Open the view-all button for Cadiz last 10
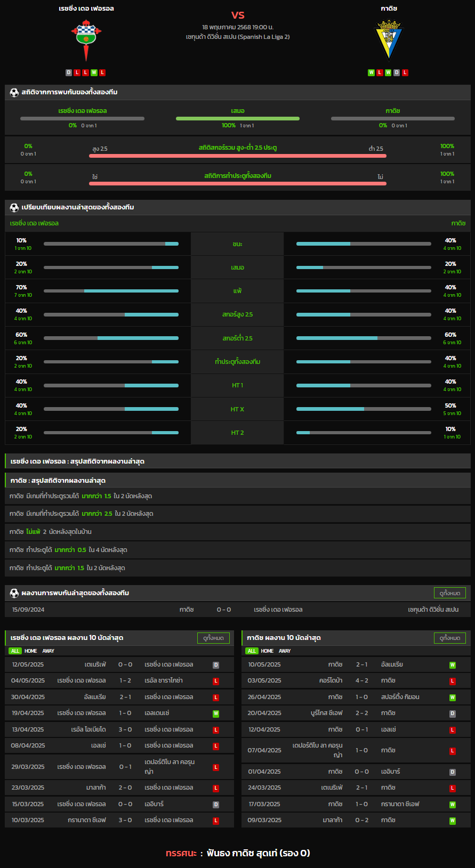The width and height of the screenshot is (475, 868). [x=450, y=638]
